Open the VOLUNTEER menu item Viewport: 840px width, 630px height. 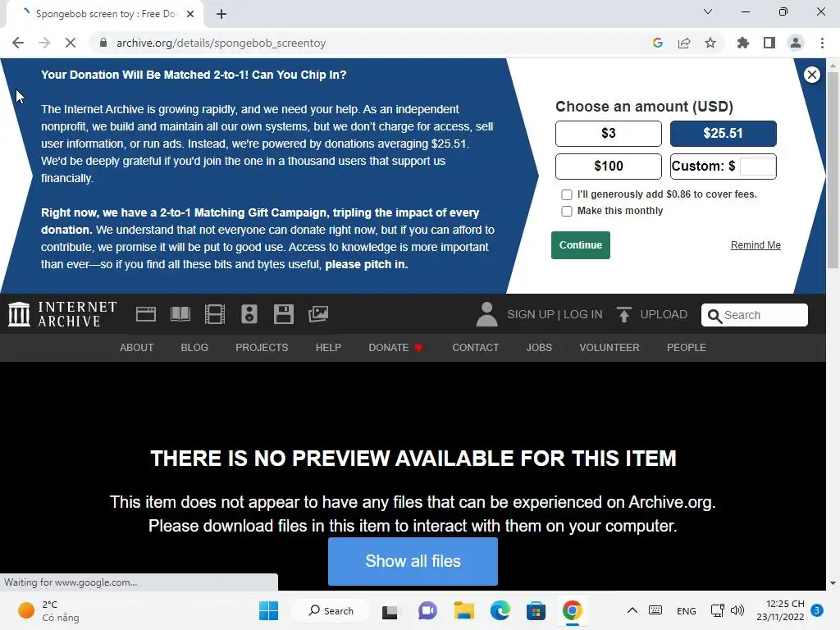[609, 348]
